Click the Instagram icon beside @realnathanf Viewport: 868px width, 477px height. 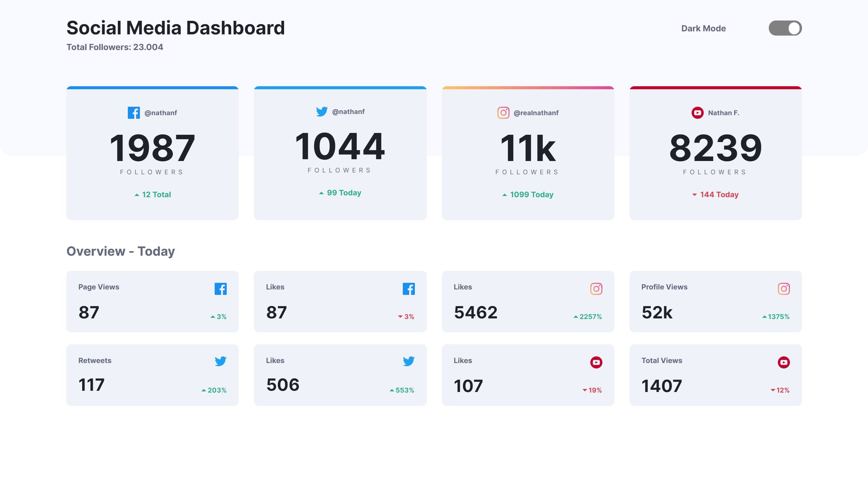tap(503, 113)
